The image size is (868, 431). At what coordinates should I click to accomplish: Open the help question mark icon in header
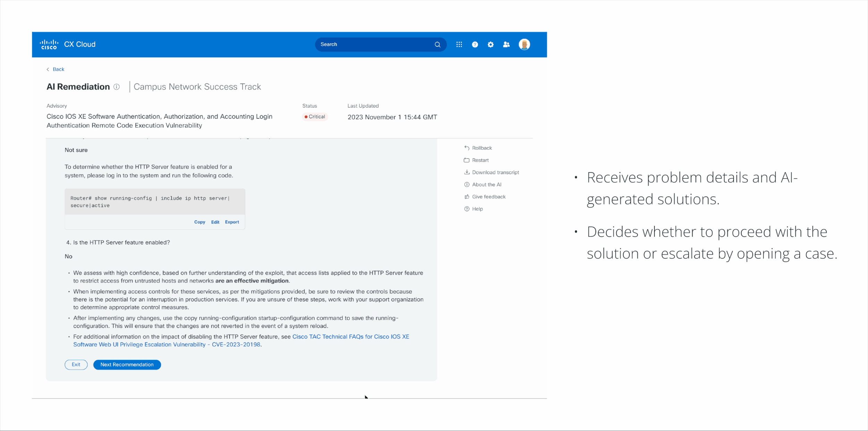point(475,44)
